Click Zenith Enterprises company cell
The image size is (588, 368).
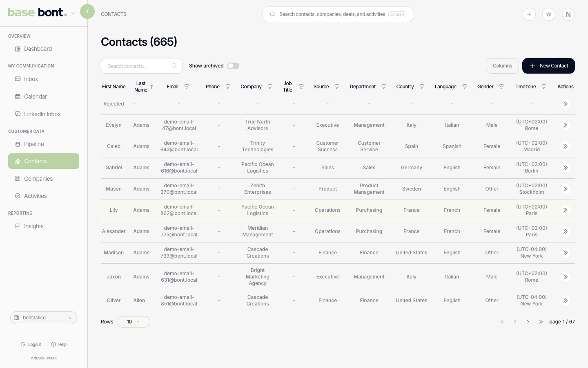tap(258, 189)
